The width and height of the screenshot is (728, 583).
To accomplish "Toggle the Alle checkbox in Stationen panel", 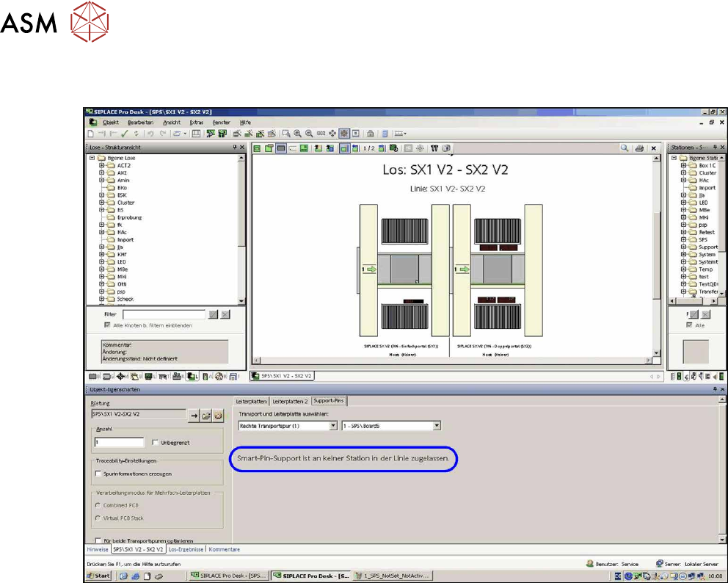I will (689, 326).
